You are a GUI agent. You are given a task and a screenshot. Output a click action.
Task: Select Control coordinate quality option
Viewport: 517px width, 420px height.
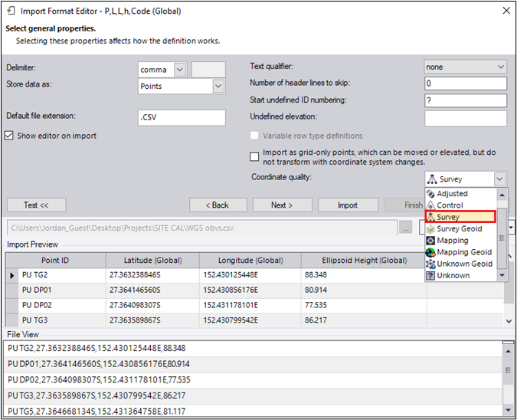[461, 205]
